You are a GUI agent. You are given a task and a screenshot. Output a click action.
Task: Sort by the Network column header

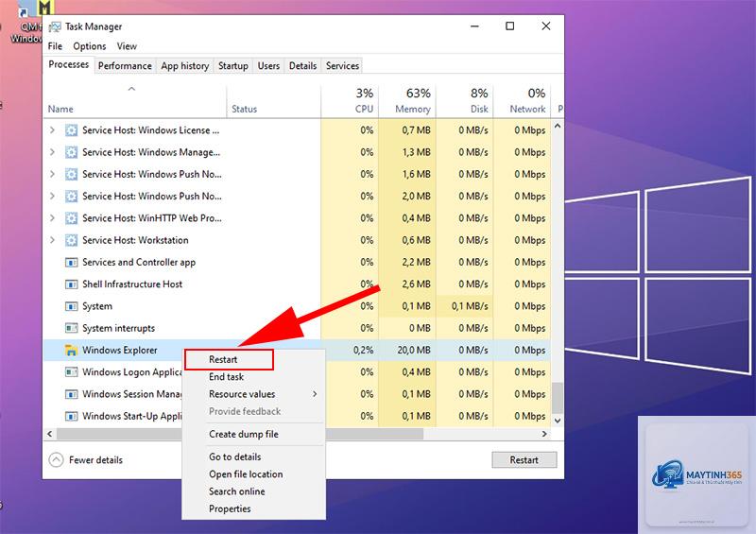point(523,101)
